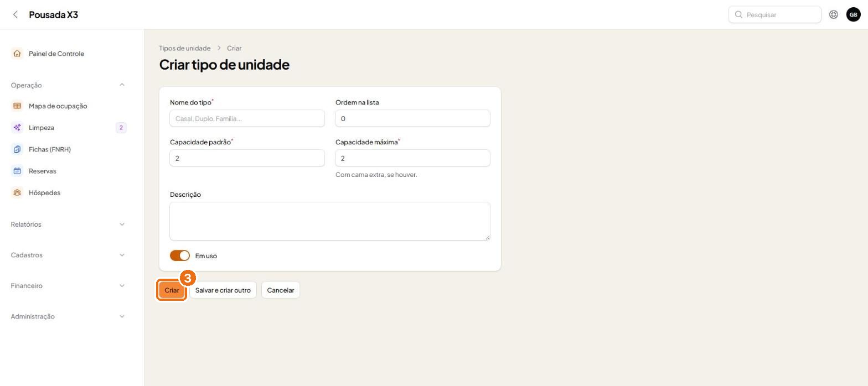868x386 pixels.
Task: Click the Limpeza sparkle icon
Action: coord(17,128)
